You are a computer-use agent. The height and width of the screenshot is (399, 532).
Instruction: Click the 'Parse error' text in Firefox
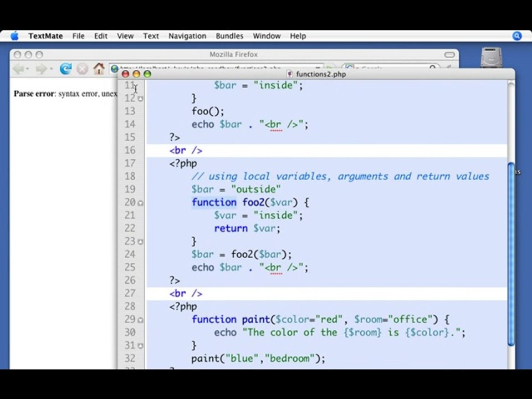pyautogui.click(x=34, y=94)
